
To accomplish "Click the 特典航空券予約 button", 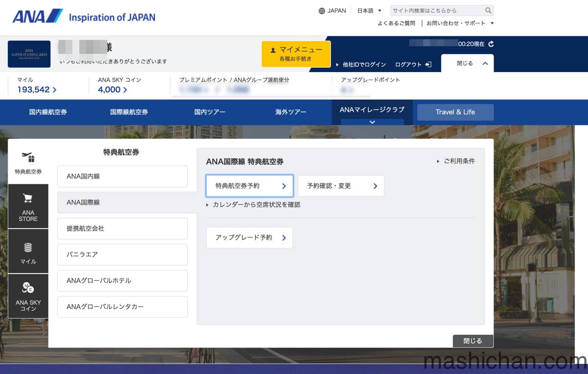I will pos(250,186).
